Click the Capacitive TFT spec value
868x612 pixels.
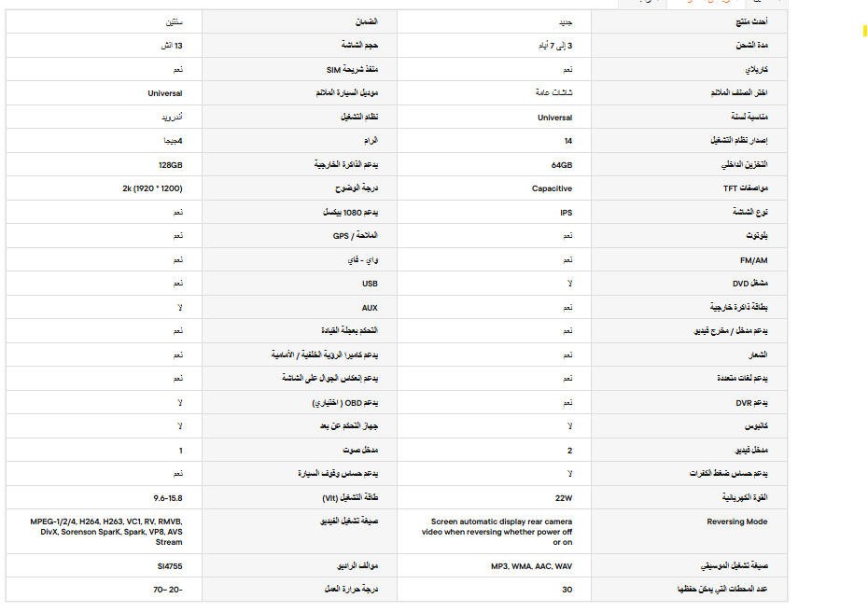coord(552,188)
